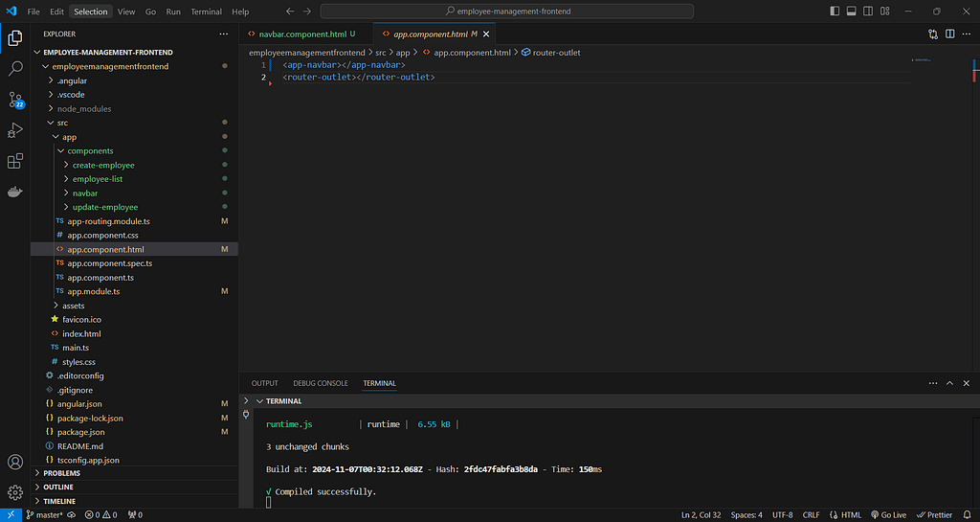Screen dimensions: 980x522
Task: Open the Extensions view icon
Action: click(x=15, y=161)
